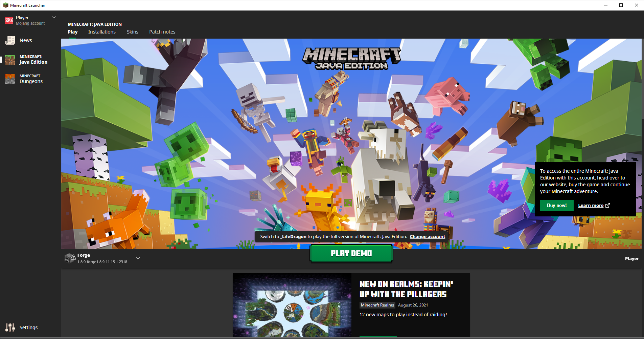The image size is (644, 339).
Task: Select the Minecraft Dungeons icon
Action: (x=10, y=79)
